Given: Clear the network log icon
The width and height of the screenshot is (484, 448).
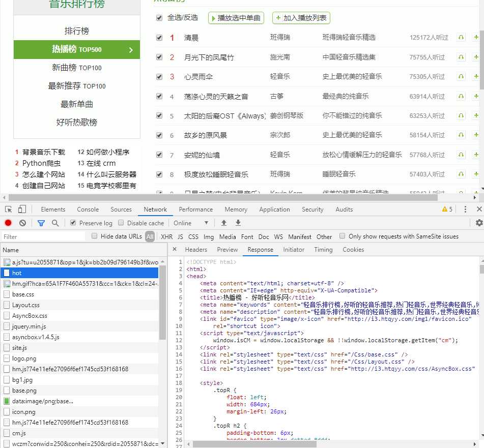Looking at the screenshot, I should coord(22,223).
